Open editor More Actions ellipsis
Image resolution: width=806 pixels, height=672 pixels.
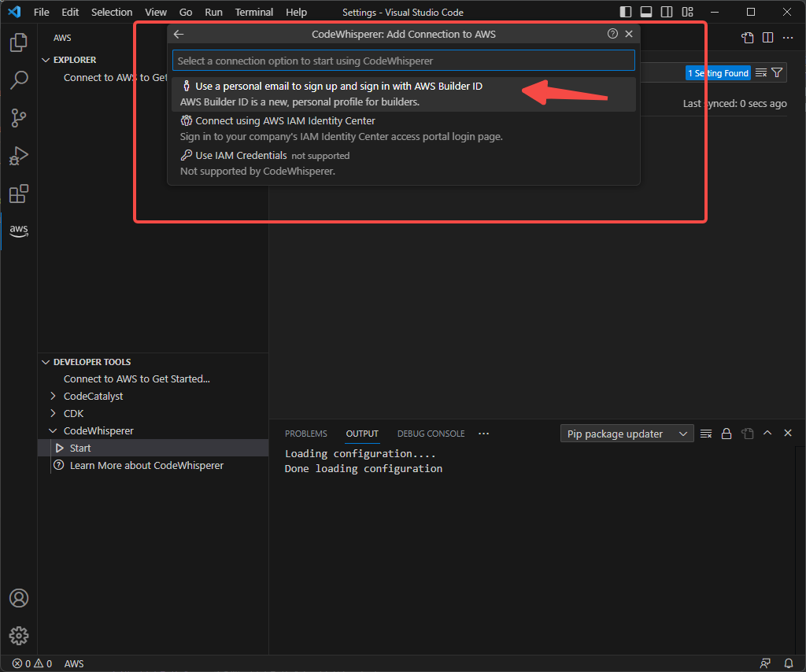[x=788, y=38]
